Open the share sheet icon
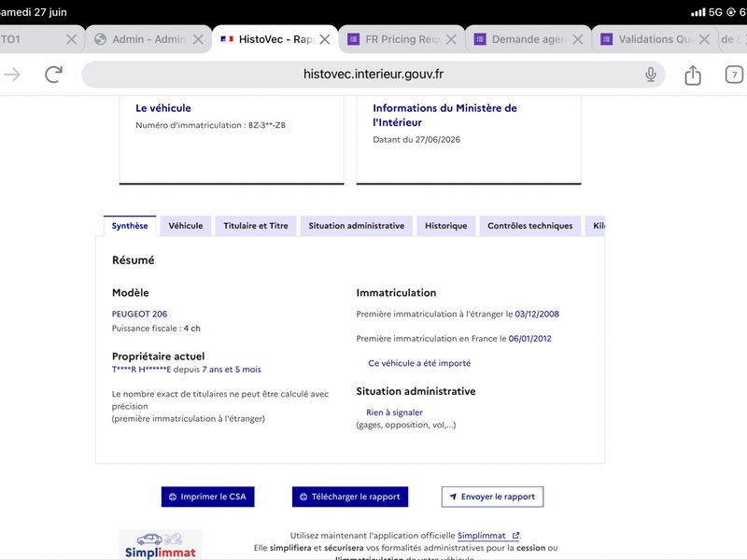The height and width of the screenshot is (560, 747). pos(693,75)
